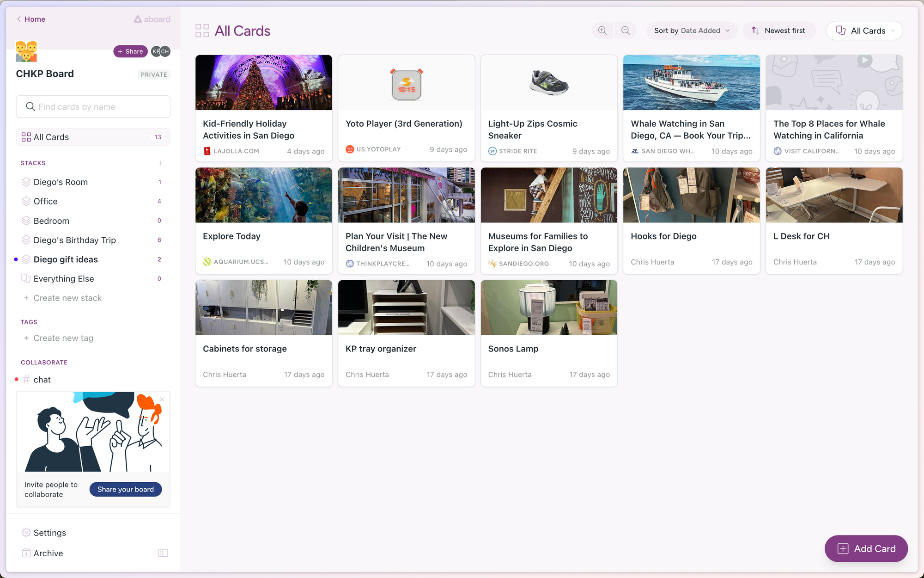Click the zoom out magnifier icon
924x578 pixels.
click(625, 30)
